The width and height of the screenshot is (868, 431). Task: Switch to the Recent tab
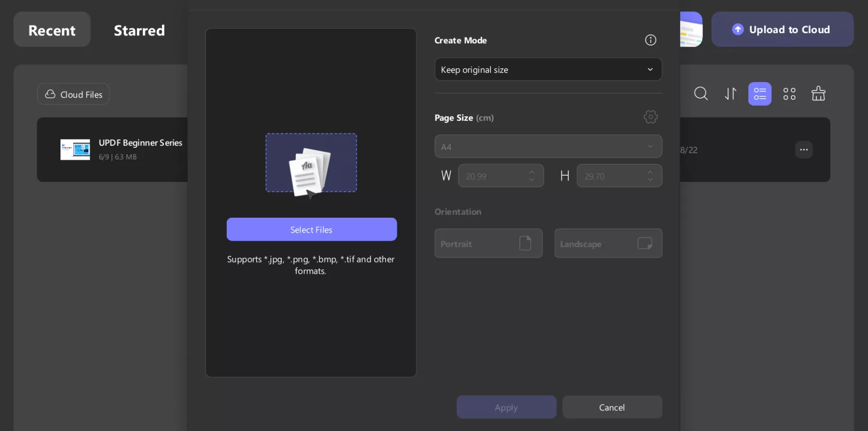[52, 30]
